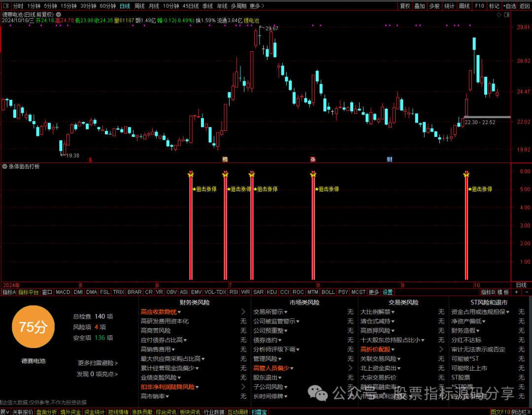Switch to 5分钟 chart period
This screenshot has width=532, height=415.
(50, 6)
